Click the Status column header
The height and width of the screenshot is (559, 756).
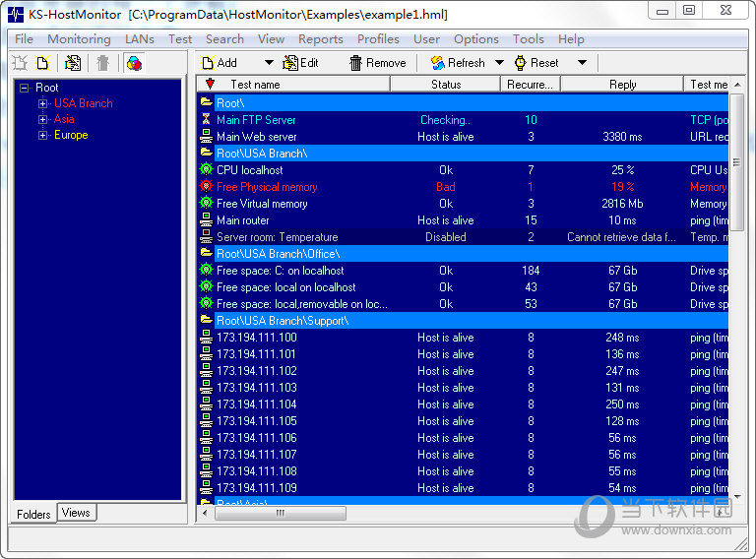(x=446, y=85)
